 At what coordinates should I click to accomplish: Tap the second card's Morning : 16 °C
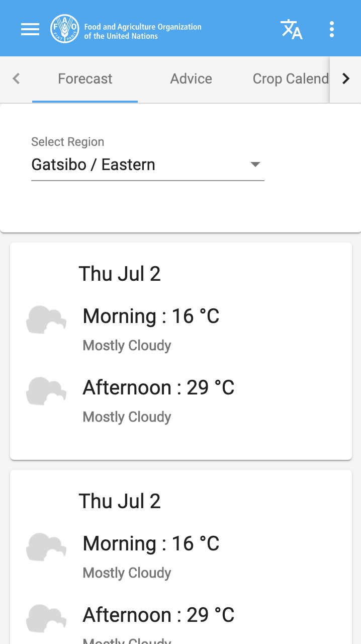pos(151,543)
